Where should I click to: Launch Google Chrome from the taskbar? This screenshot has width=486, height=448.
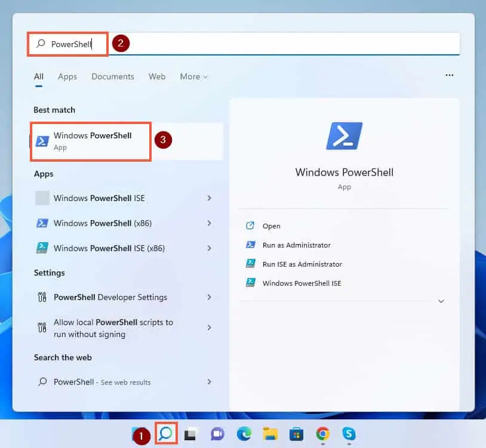pyautogui.click(x=322, y=434)
